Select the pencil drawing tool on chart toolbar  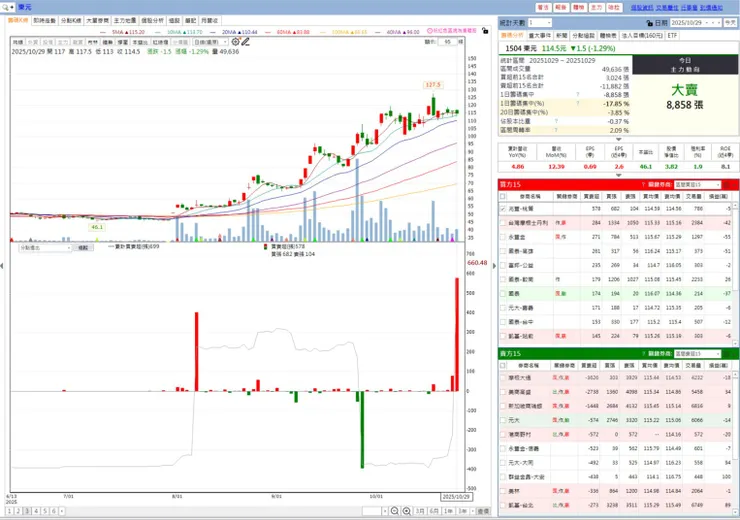click(245, 42)
